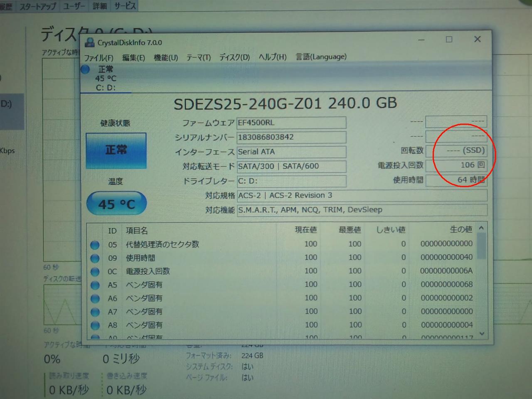
Task: Click the 0 ミリ秒 response time in Task Manager
Action: tap(121, 359)
